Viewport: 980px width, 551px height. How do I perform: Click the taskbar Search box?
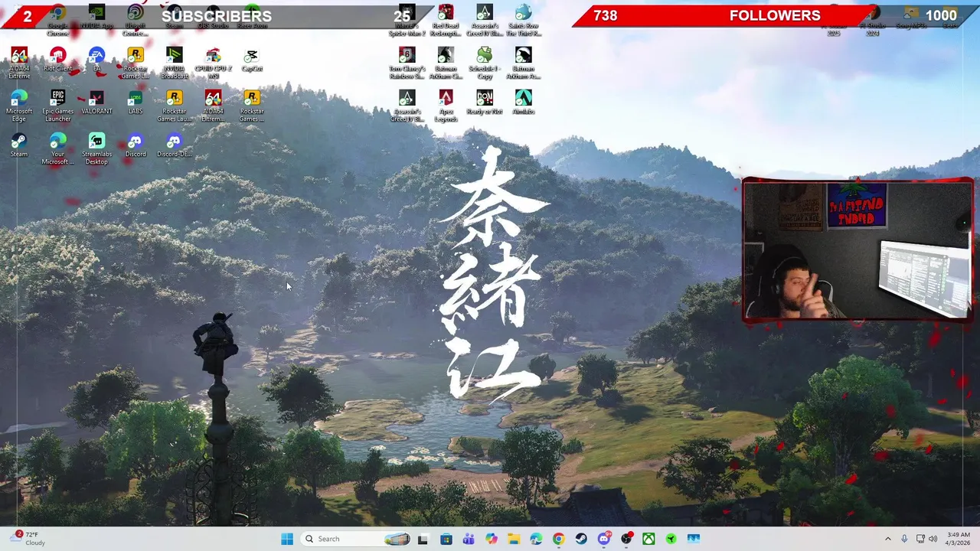coord(354,539)
